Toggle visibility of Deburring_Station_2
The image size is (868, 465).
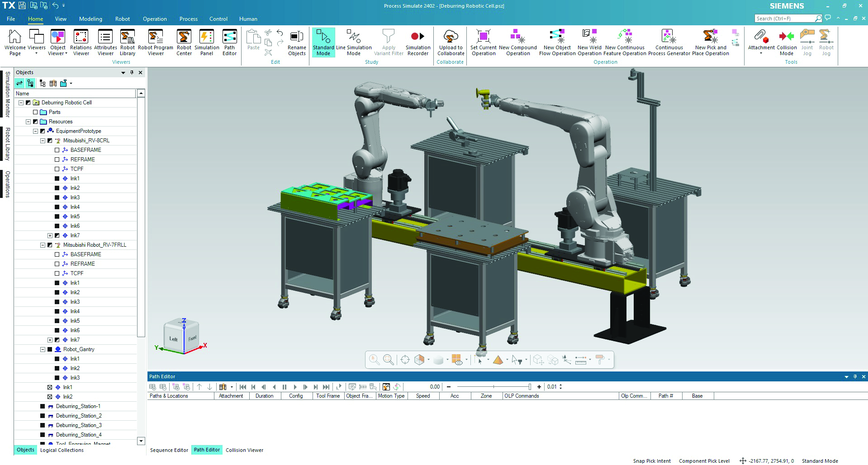point(43,416)
